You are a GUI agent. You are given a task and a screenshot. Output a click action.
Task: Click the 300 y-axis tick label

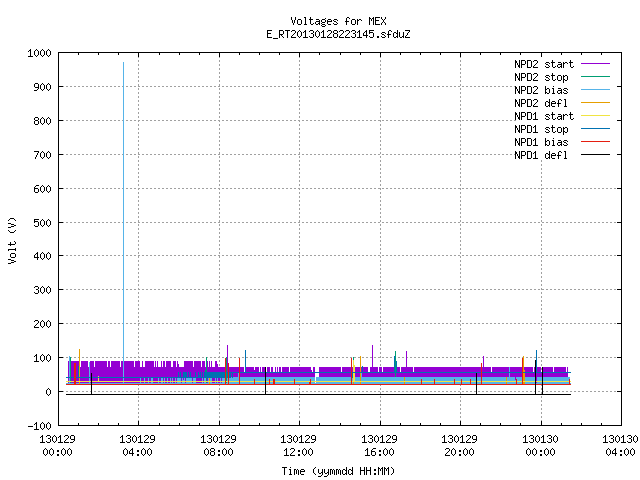click(42, 290)
